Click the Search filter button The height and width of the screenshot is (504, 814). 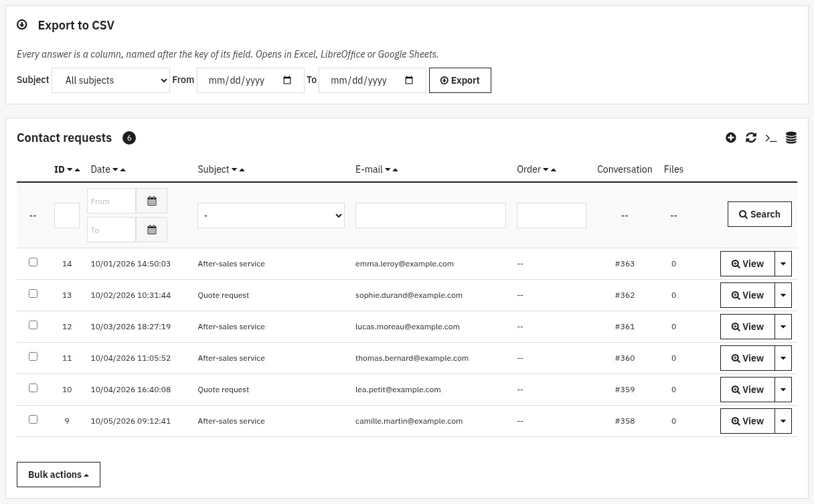pos(760,214)
